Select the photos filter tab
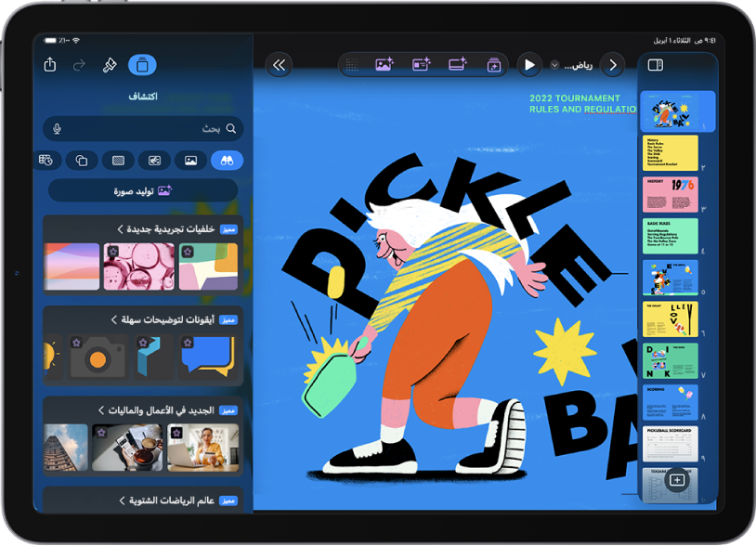 click(191, 161)
